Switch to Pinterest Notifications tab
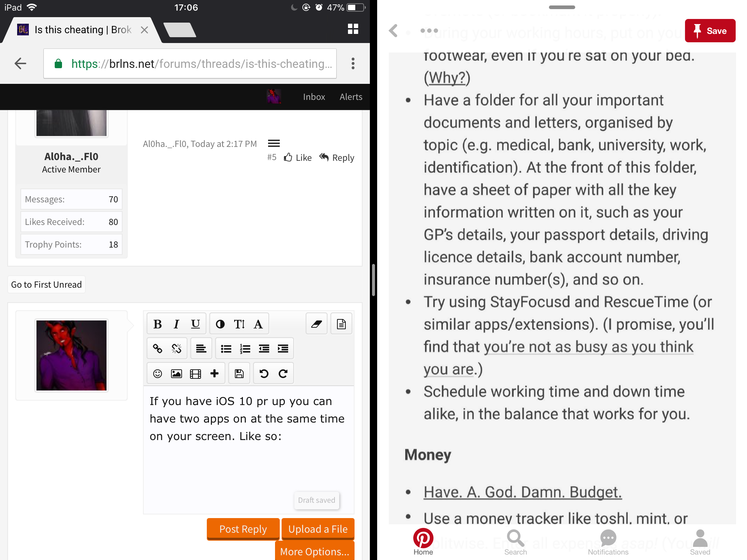Viewport: 747px width, 560px height. tap(608, 542)
